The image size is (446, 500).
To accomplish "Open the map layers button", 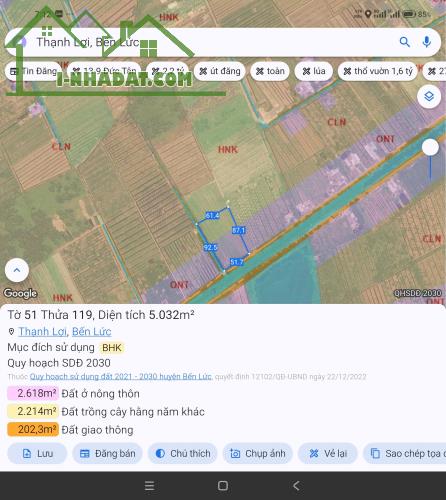I will click(429, 96).
